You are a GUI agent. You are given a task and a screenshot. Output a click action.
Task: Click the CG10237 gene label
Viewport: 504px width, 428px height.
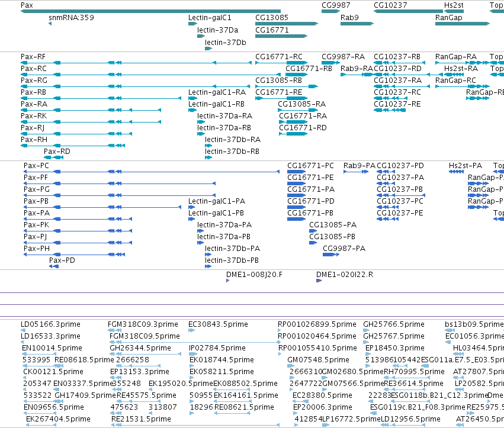point(390,5)
